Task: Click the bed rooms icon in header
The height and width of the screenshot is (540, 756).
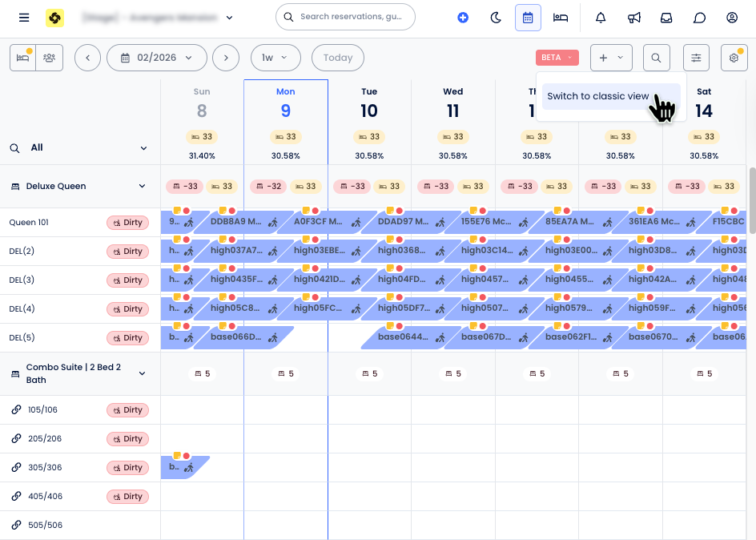Action: click(561, 18)
